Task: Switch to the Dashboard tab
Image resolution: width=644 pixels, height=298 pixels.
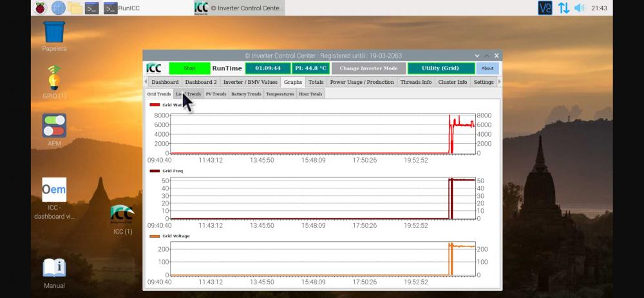Action: [x=165, y=82]
